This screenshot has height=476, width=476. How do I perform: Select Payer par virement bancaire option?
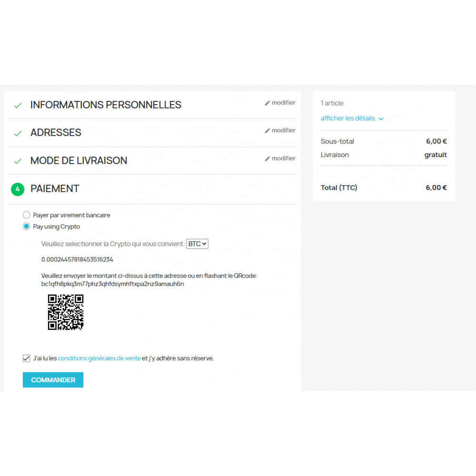click(26, 215)
